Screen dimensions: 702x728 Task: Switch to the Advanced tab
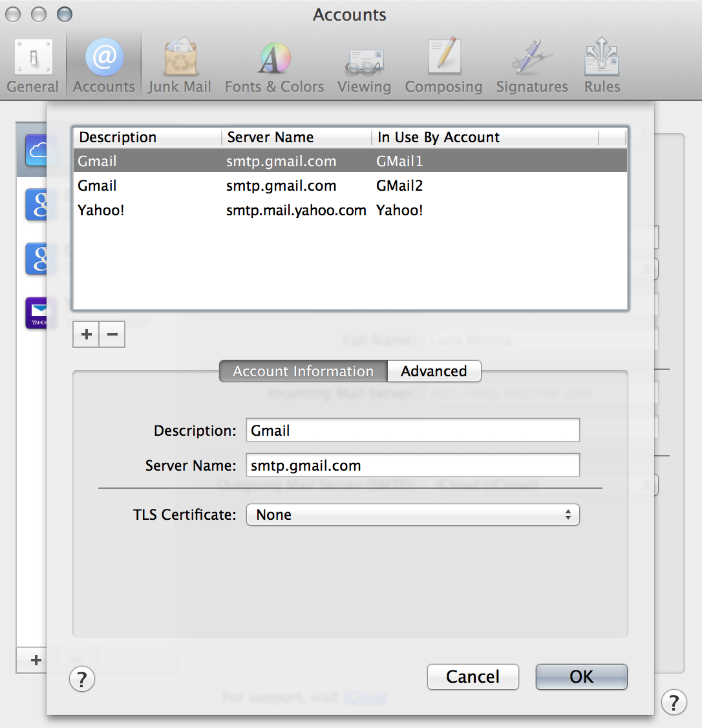pyautogui.click(x=434, y=371)
